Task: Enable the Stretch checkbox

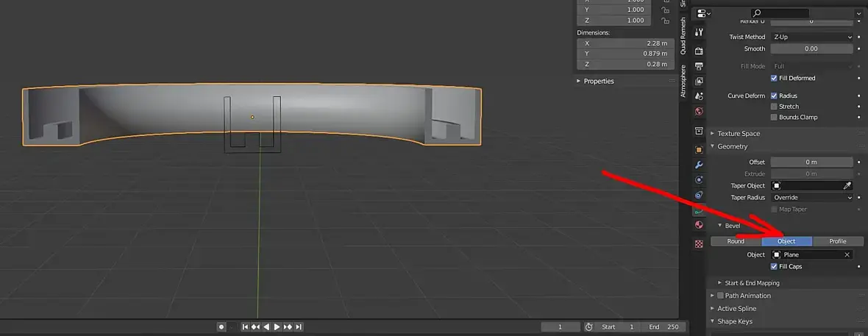Action: (774, 107)
